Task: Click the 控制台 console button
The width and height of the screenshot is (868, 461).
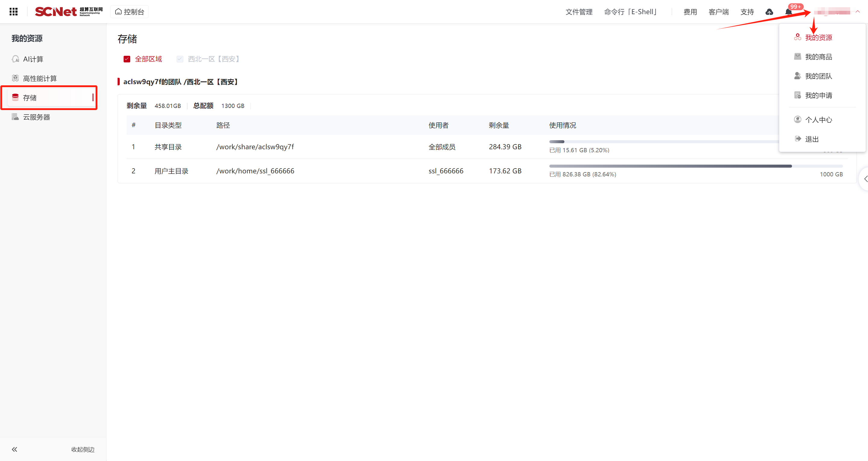Action: tap(130, 12)
